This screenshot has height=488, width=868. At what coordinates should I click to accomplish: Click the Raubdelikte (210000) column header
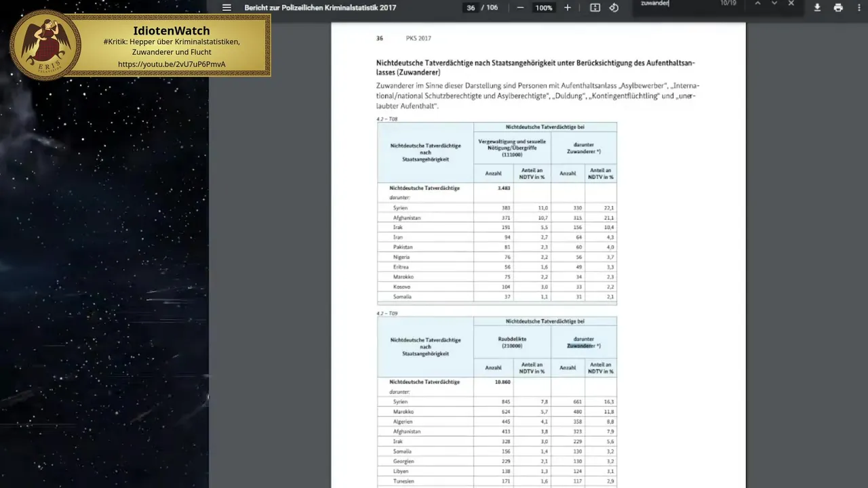[x=513, y=342]
